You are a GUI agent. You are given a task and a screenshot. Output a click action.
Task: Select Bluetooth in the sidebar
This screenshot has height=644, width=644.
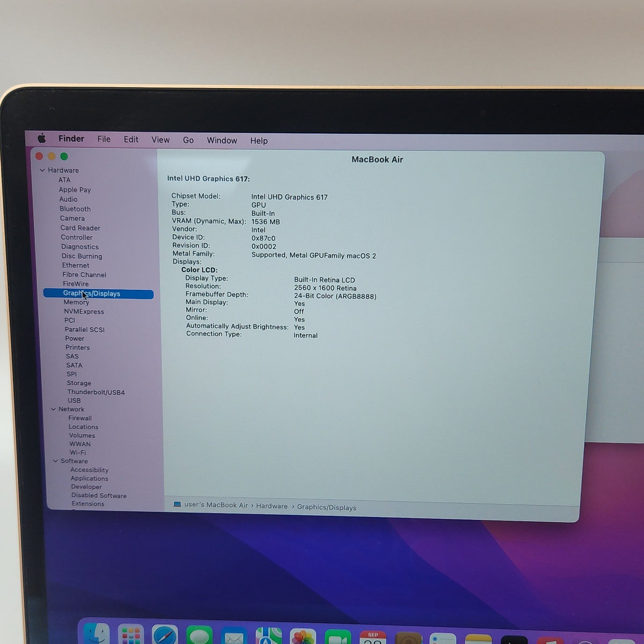[x=75, y=209]
